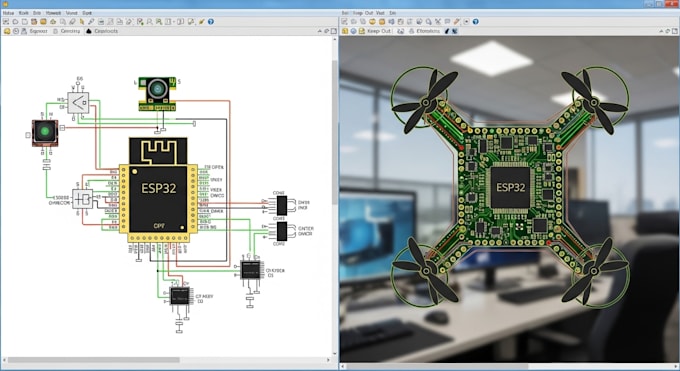The height and width of the screenshot is (371, 680).
Task: Click the page with green plus icon
Action: [140, 22]
